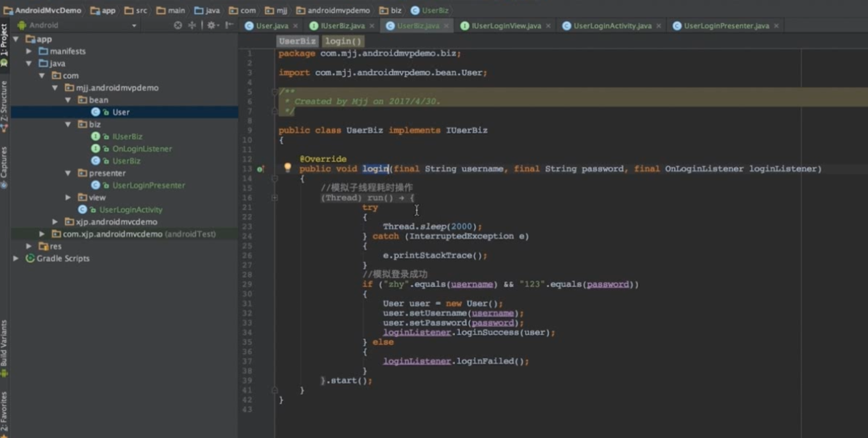The width and height of the screenshot is (868, 438).
Task: Click the UserBiz breadcrumb in navigation bar
Action: [430, 10]
